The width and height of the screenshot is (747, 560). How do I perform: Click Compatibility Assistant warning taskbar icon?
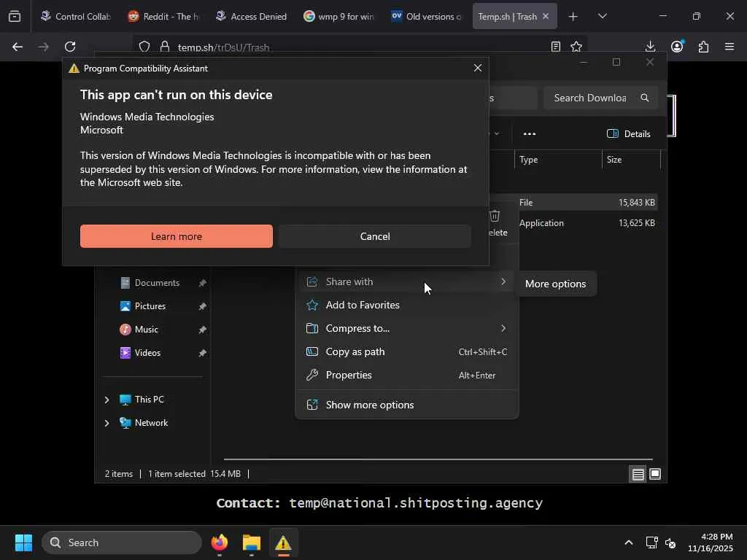tap(283, 542)
